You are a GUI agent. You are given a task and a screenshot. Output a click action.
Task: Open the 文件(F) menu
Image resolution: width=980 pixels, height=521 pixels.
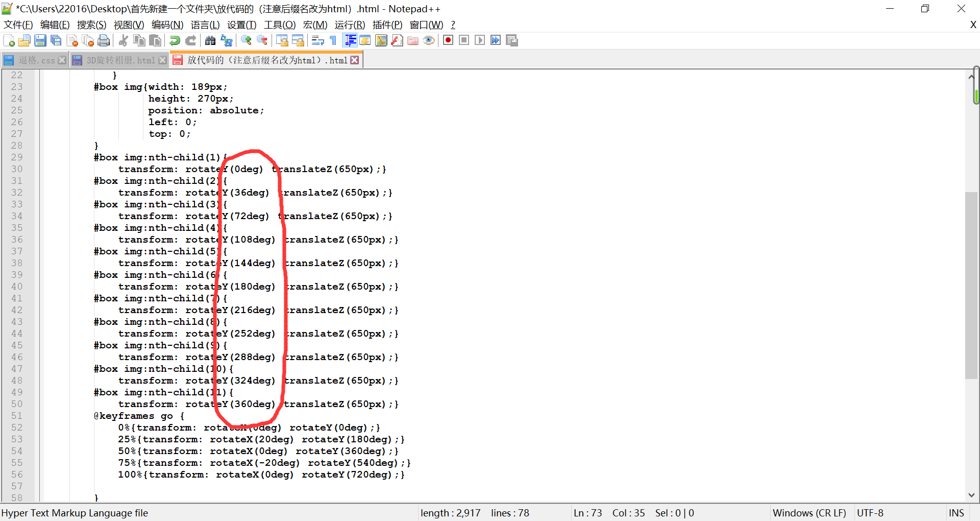[18, 25]
